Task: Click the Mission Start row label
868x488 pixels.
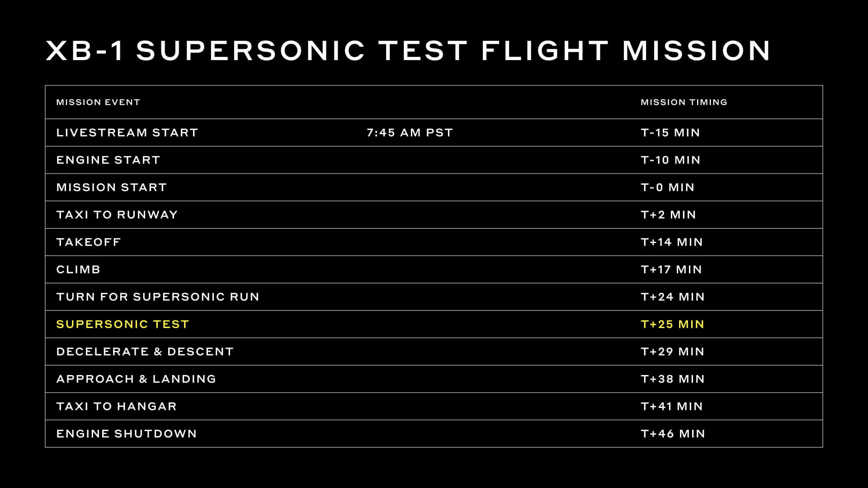Action: 112,187
